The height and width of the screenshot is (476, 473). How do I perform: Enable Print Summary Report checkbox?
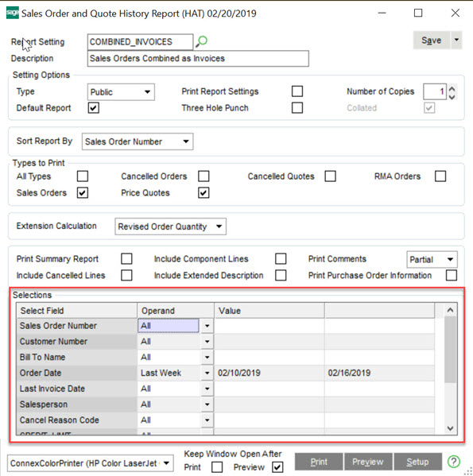pyautogui.click(x=126, y=259)
